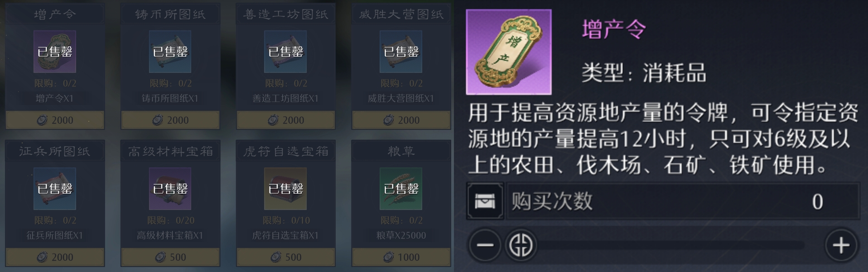Select the 铸币所图纸 scroll icon
This screenshot has width=868, height=272.
pos(170,52)
